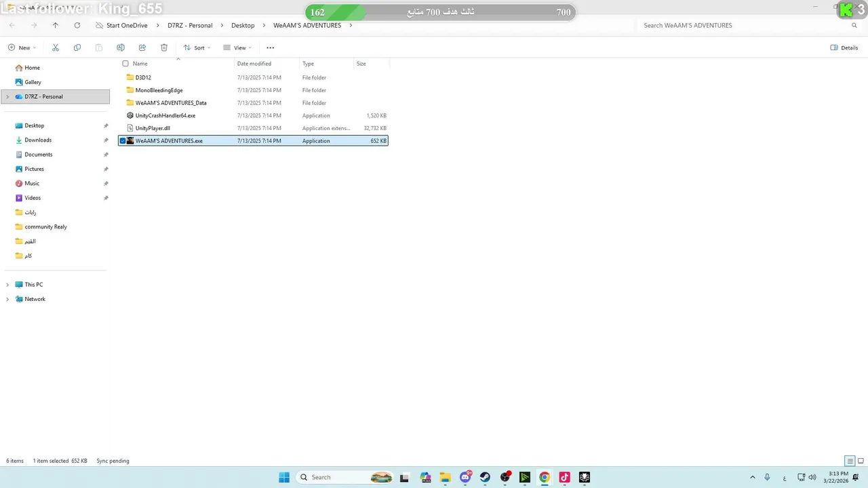
Task: Tick the select-all checkbox beside Name header
Action: [x=125, y=64]
